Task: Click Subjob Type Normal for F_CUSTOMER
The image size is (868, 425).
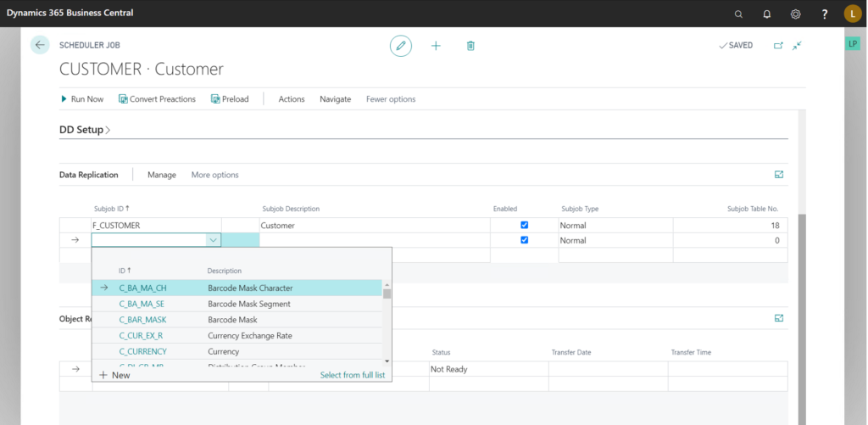Action: click(615, 226)
